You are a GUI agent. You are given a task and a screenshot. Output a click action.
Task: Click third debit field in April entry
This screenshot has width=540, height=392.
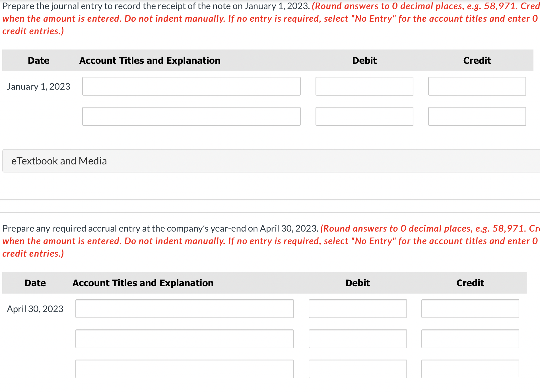[357, 369]
